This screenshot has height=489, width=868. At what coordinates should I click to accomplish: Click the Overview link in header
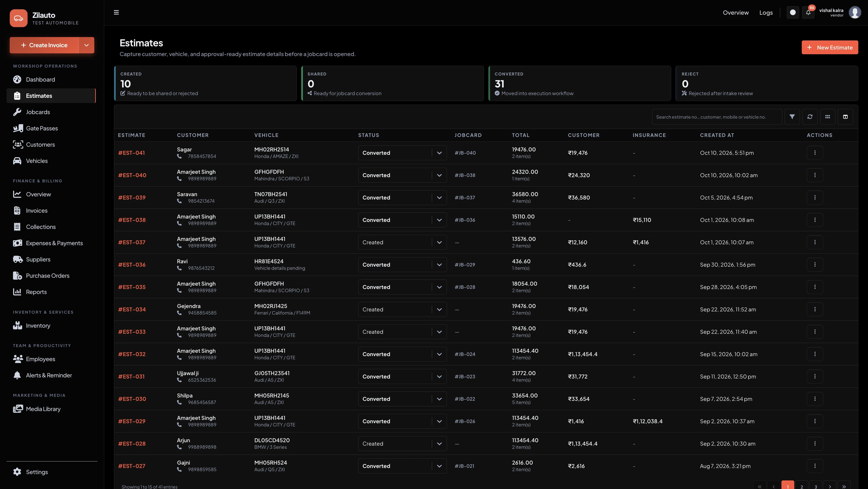tap(736, 12)
